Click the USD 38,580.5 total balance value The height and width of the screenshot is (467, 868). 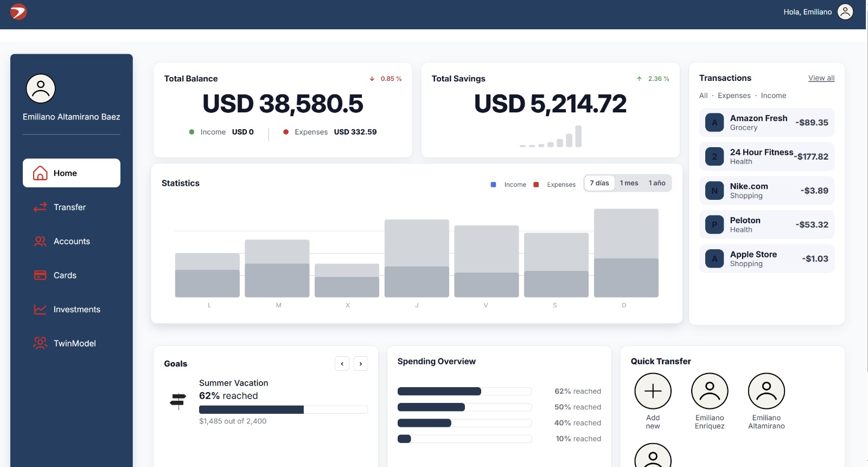[x=283, y=104]
